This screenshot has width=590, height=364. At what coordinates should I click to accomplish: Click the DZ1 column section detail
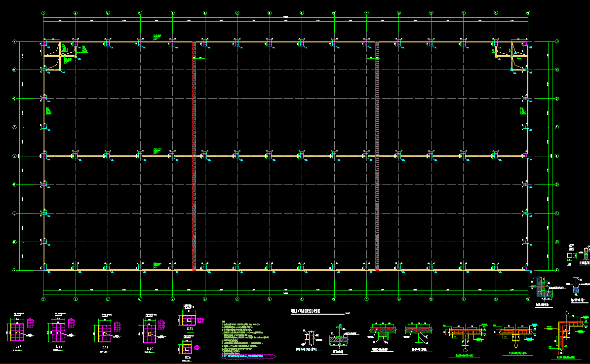pyautogui.click(x=17, y=333)
